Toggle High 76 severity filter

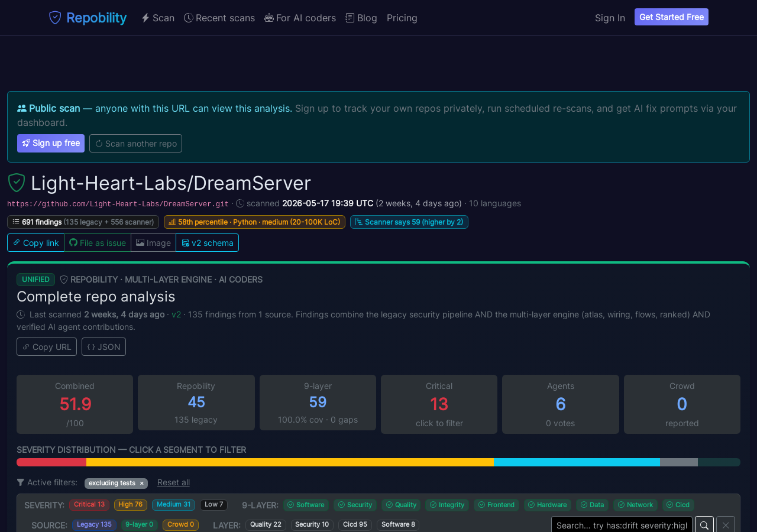(131, 505)
